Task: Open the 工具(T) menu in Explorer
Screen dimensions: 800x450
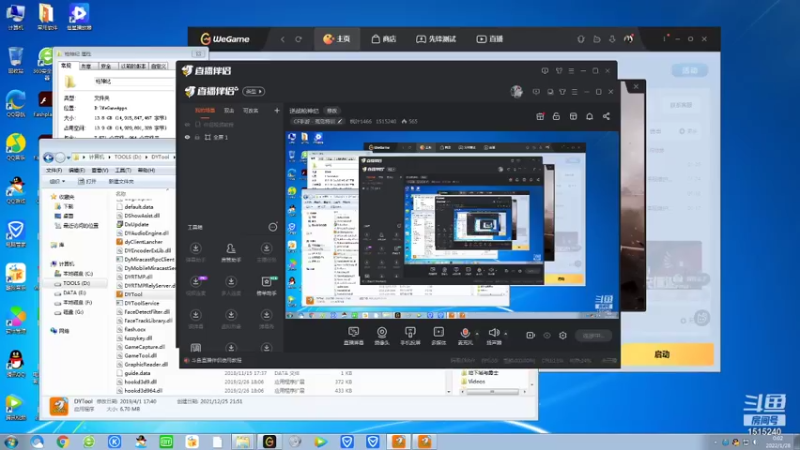Action: point(123,170)
